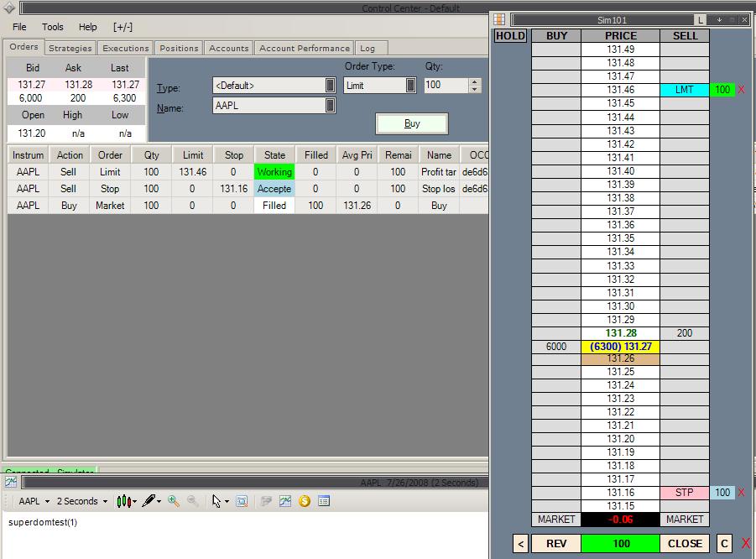Click the [+/-] menu item
Screen dimensions: 756x559
click(x=123, y=27)
